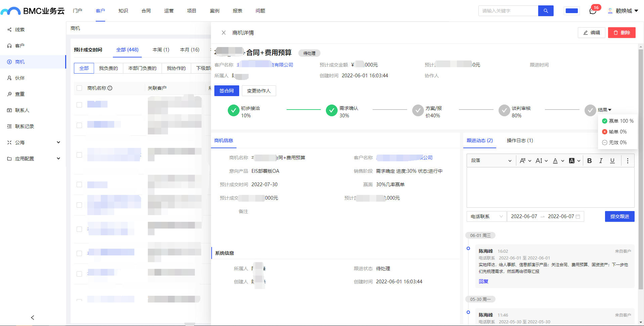Open the text highlight color picker
The image size is (644, 326).
tap(574, 161)
